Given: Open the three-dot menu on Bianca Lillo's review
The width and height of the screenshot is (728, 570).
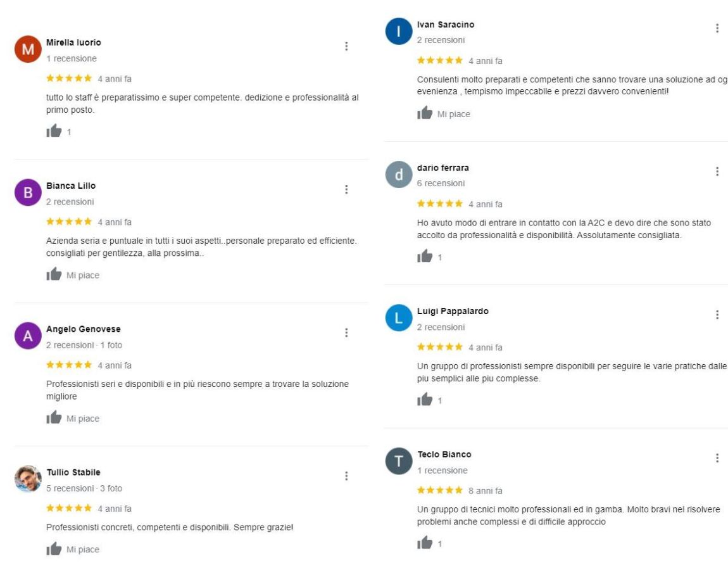Looking at the screenshot, I should tap(346, 188).
